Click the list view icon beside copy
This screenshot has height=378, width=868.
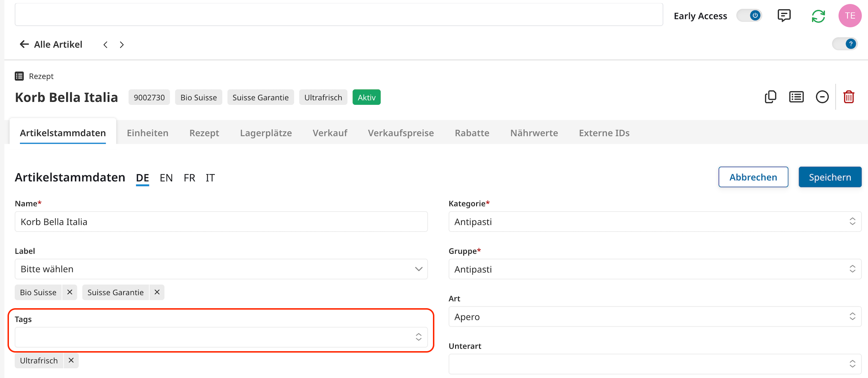point(796,97)
